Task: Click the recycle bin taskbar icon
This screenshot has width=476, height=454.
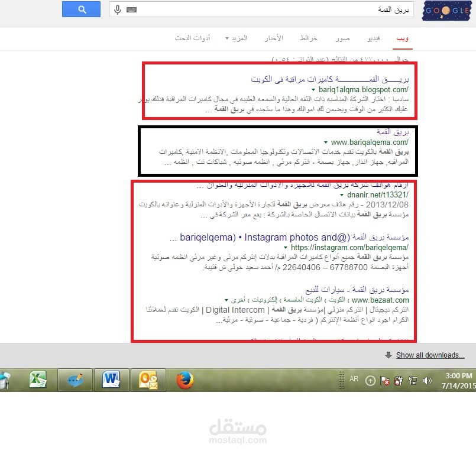Action: pyautogui.click(x=5, y=380)
